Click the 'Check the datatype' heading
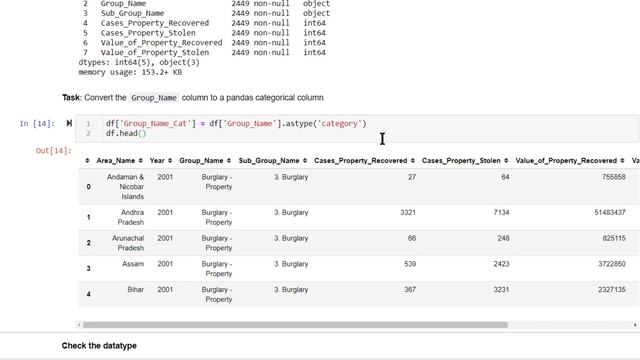This screenshot has width=640, height=360. click(x=99, y=346)
